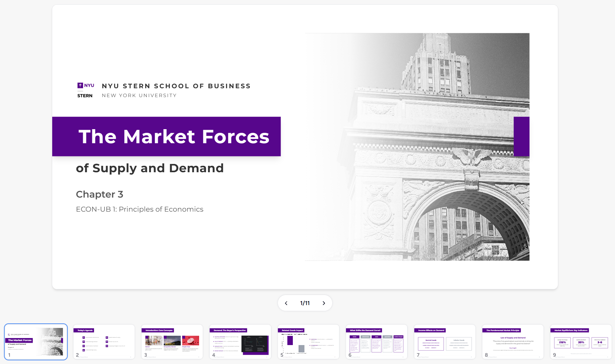Go to Income Effects on Demand slide
The width and height of the screenshot is (615, 364).
point(445,342)
